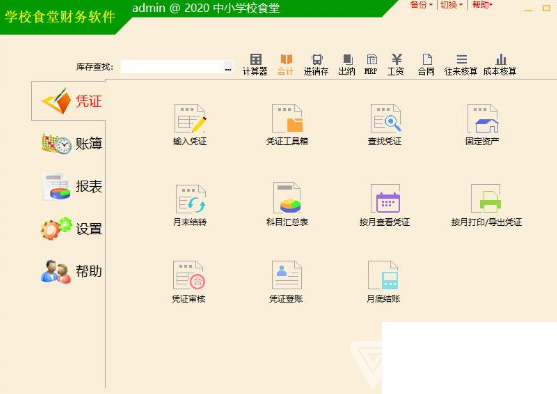The height and width of the screenshot is (394, 557).
Task: Run 月末结转 month-end carryover
Action: 190,205
